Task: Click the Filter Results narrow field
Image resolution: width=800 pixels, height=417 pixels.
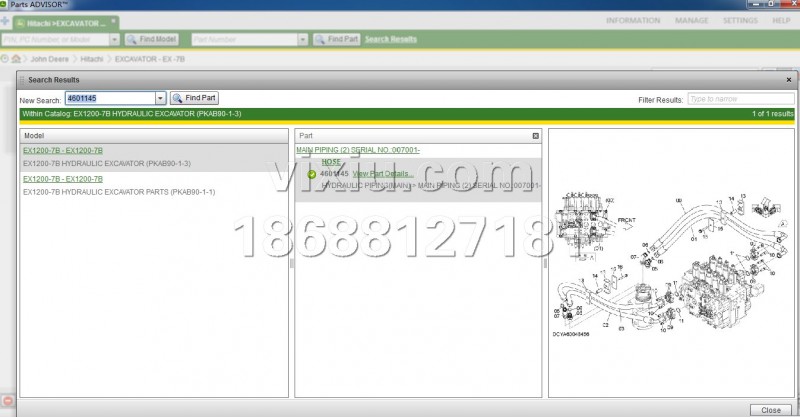Action: point(741,99)
